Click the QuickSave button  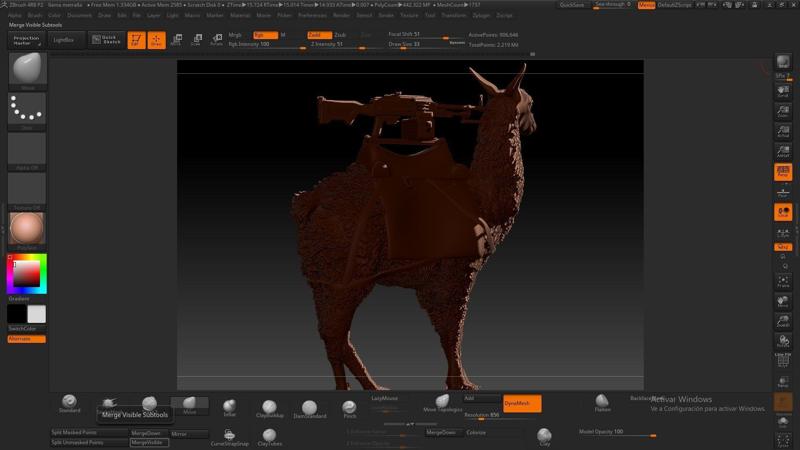point(572,5)
